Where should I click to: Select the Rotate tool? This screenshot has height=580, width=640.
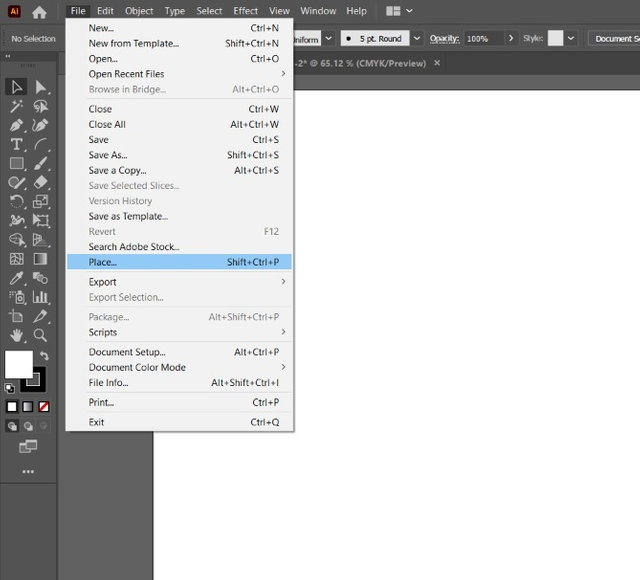16,201
